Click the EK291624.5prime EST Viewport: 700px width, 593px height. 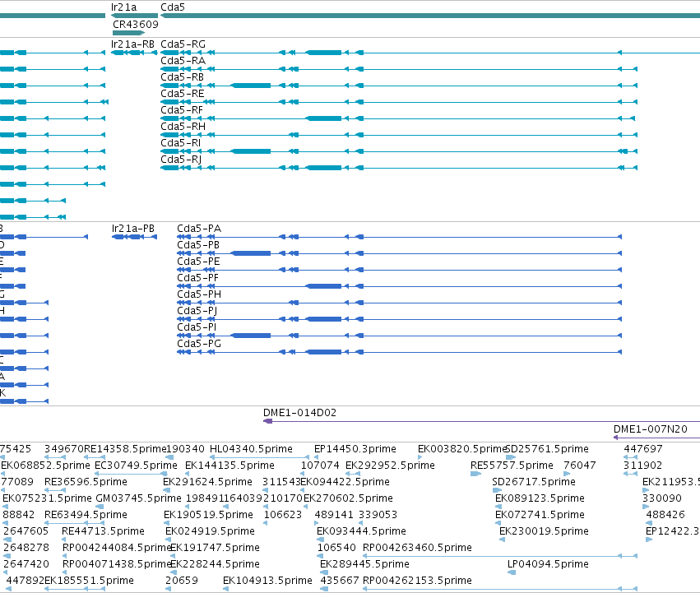168,490
